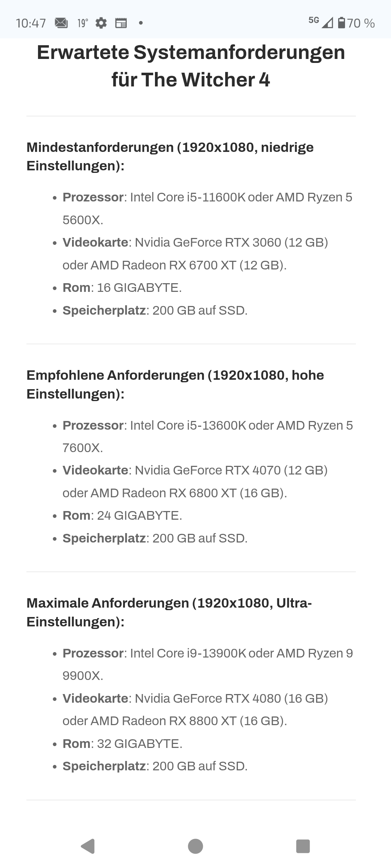Tap the Rom 32 GIGABYTE entry
The height and width of the screenshot is (868, 391).
click(122, 744)
